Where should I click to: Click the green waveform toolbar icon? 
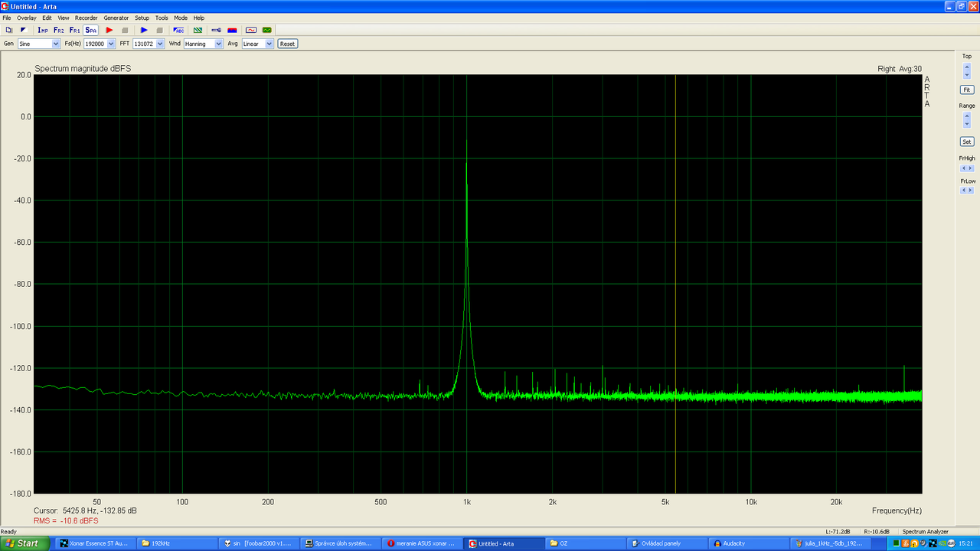click(x=267, y=30)
